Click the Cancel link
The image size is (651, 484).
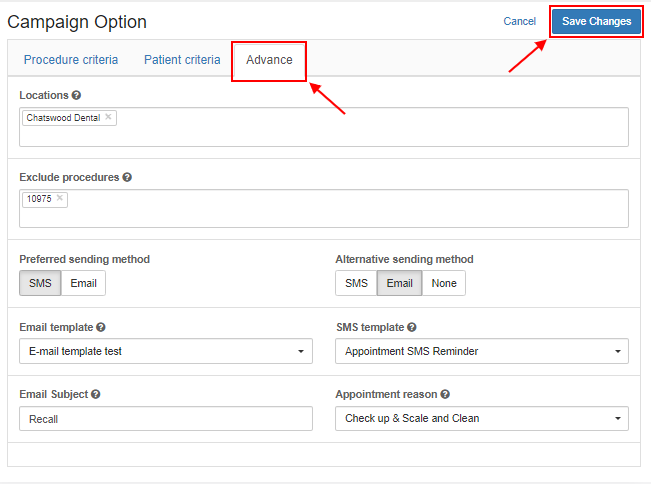point(519,21)
